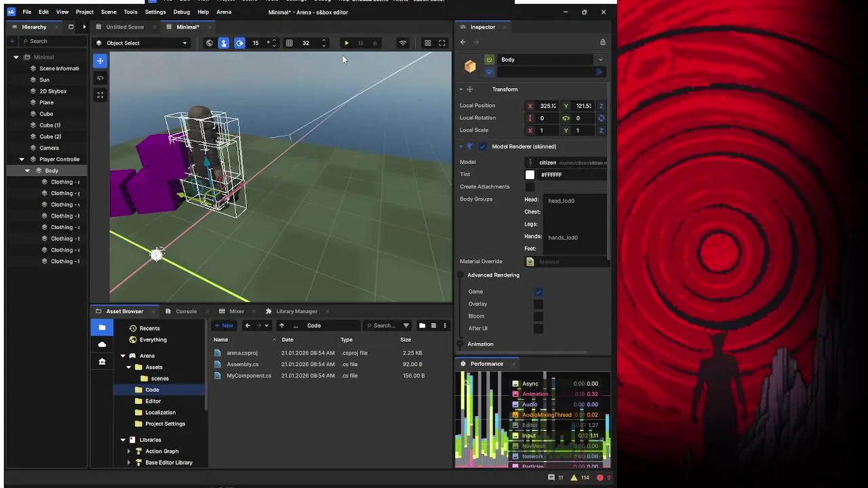Click the rotation snap angle stepper arrows
Screen dimensions: 868x488
[273, 43]
